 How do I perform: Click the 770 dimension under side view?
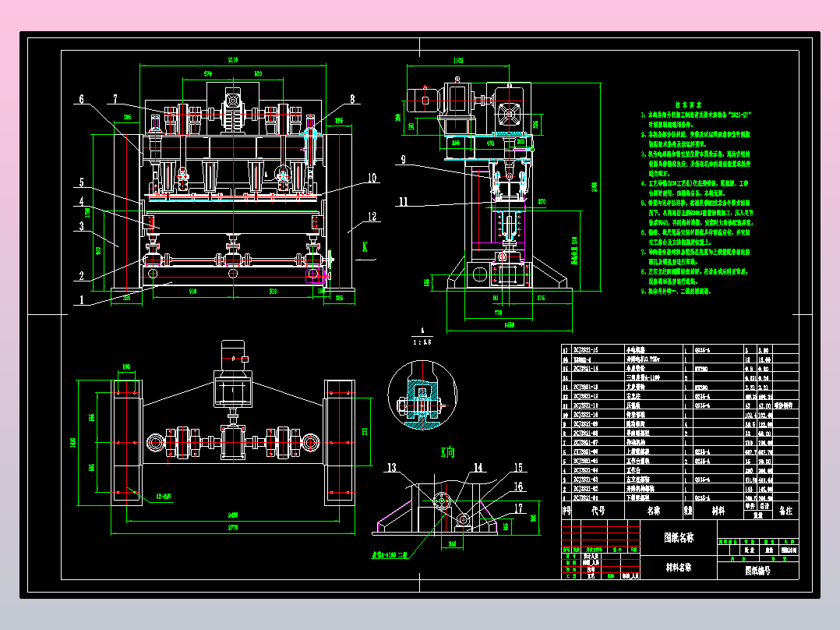498,312
